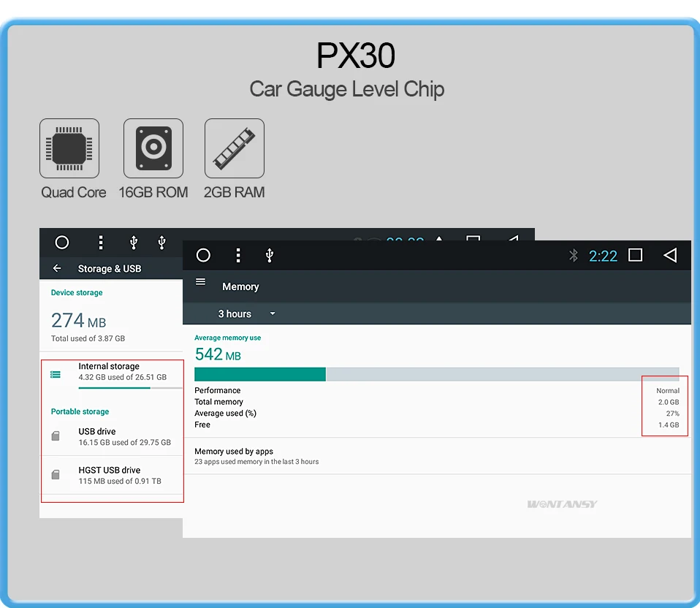Open the overflow menu on Storage & USB screen

point(101,242)
